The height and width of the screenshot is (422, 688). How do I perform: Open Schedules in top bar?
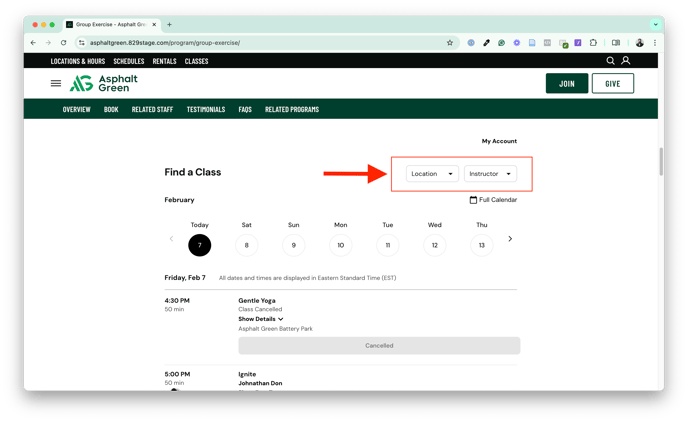coord(129,61)
